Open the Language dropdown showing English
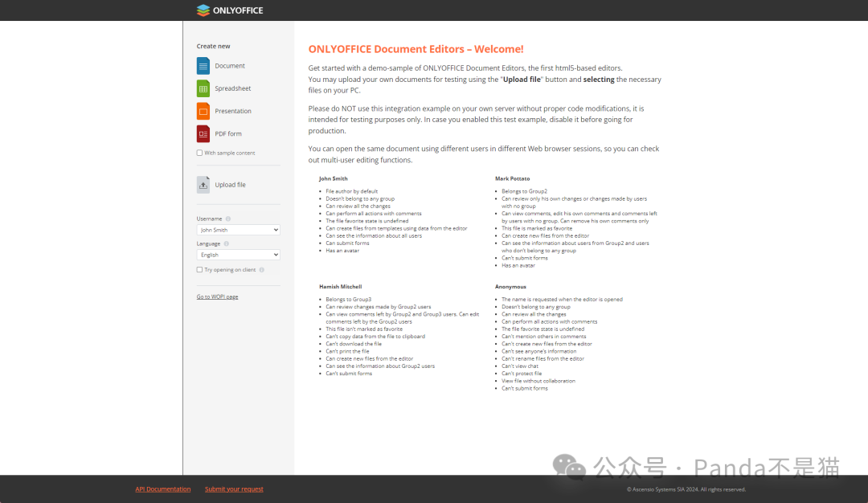Image resolution: width=868 pixels, height=503 pixels. coord(238,255)
